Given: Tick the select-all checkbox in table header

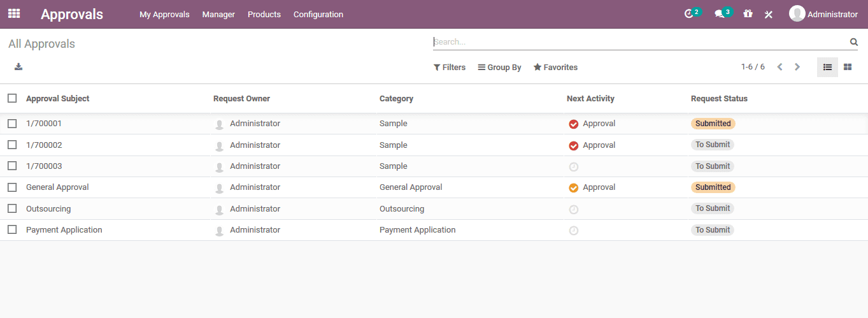Looking at the screenshot, I should click(12, 98).
